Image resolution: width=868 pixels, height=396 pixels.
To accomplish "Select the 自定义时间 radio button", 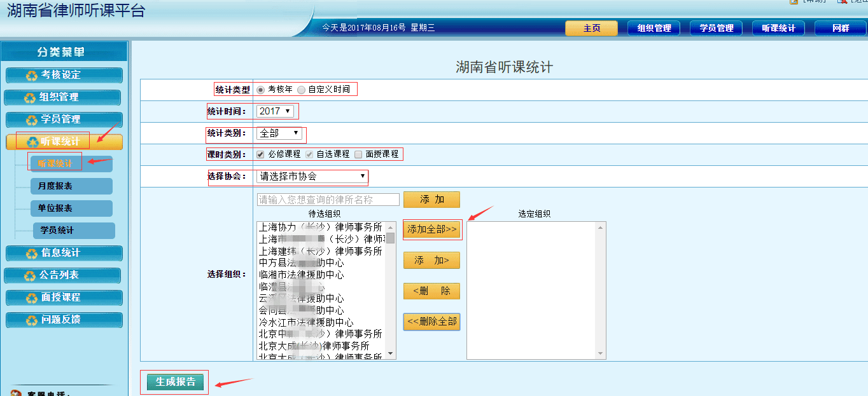I will (x=302, y=90).
